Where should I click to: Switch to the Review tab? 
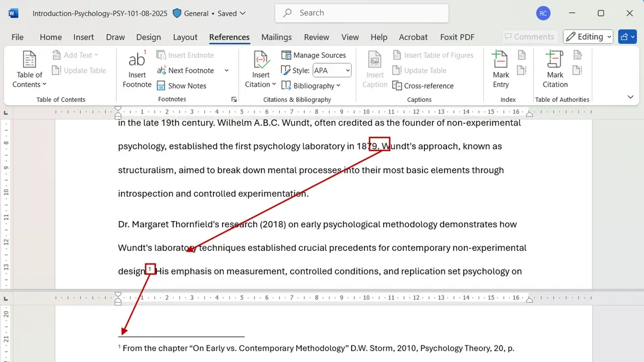click(317, 37)
